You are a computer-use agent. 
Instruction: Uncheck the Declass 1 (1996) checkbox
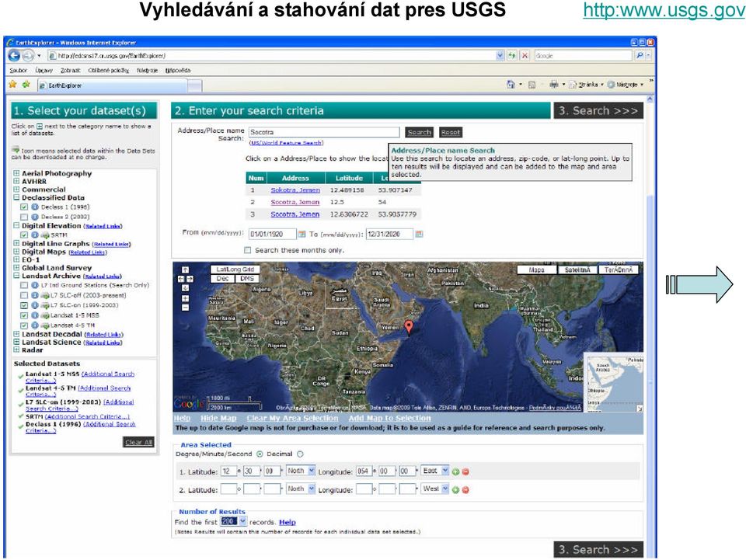pyautogui.click(x=24, y=207)
